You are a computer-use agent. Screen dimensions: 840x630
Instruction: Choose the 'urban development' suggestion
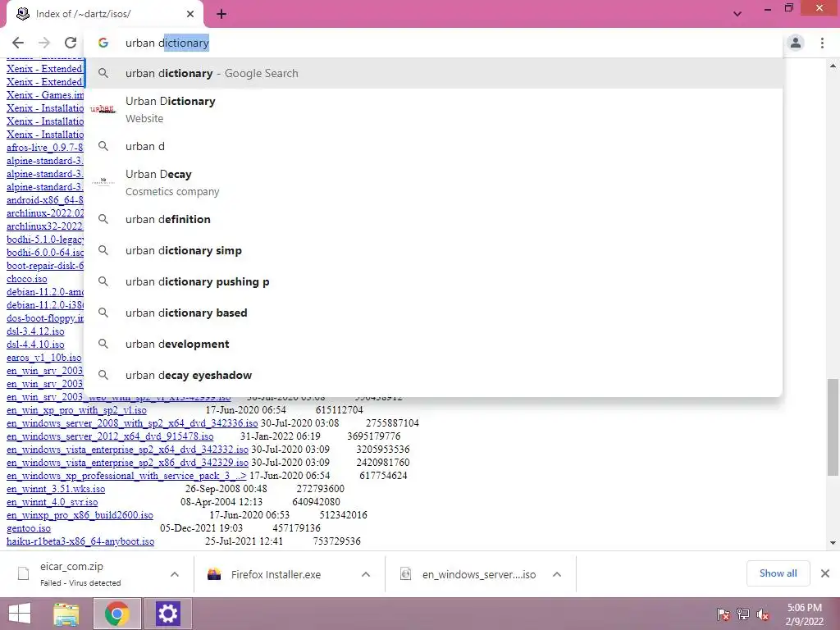pos(434,344)
